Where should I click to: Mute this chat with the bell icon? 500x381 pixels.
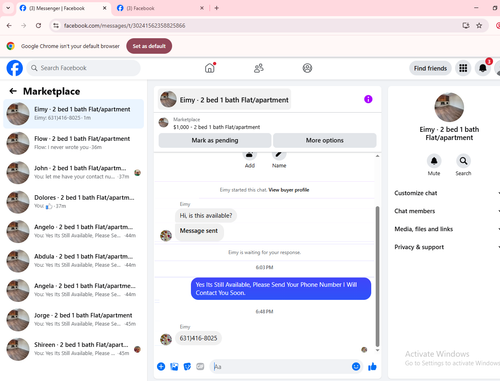coord(434,161)
